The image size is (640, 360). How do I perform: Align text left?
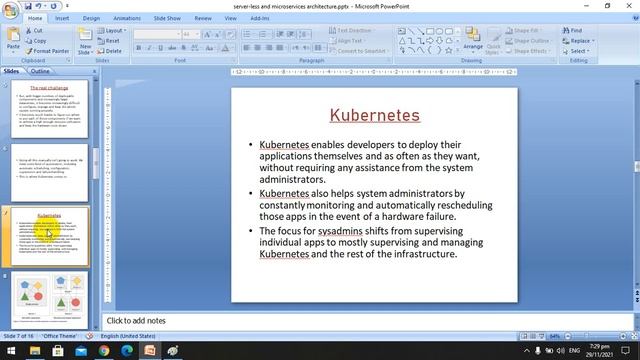(247, 48)
